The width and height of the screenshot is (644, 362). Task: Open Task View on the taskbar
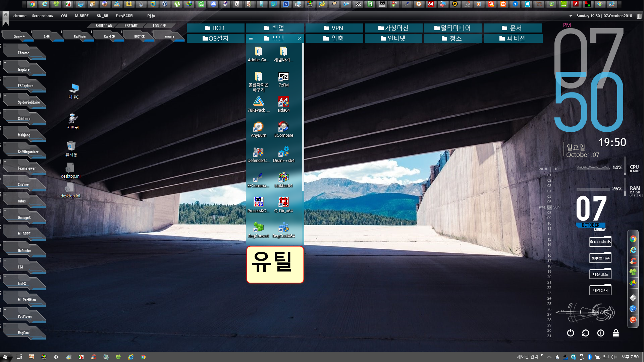pyautogui.click(x=19, y=357)
